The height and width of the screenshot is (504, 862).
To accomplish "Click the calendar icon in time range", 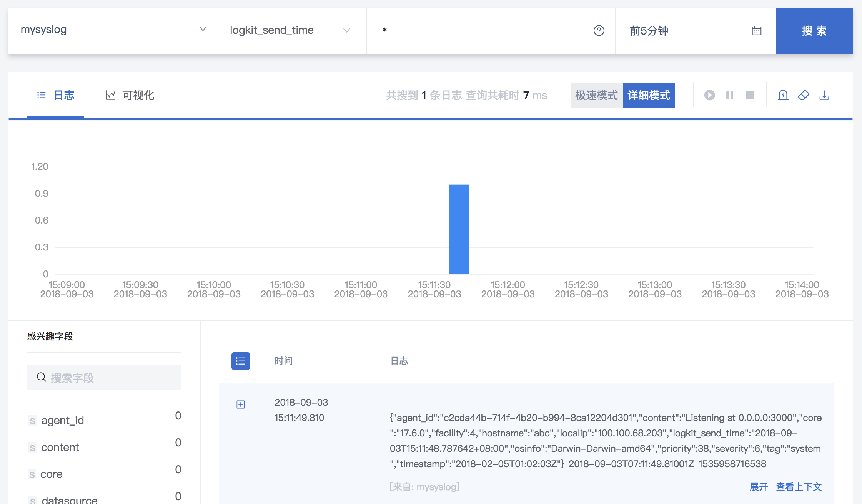I will [756, 30].
